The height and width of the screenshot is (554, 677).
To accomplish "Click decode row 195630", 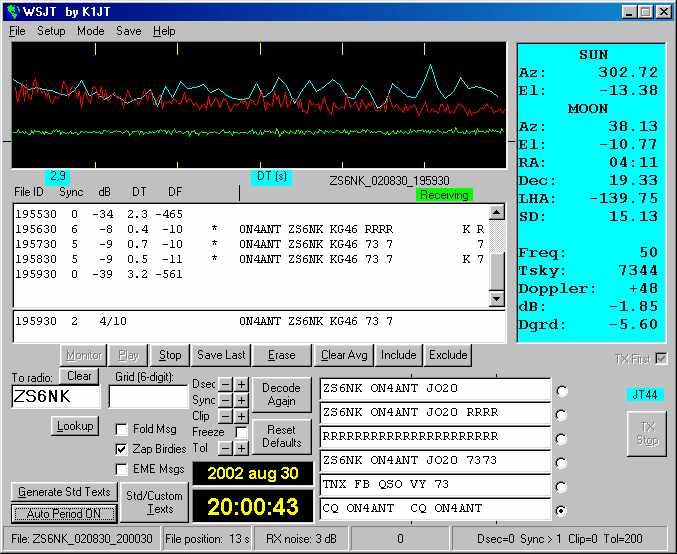I will (x=250, y=229).
